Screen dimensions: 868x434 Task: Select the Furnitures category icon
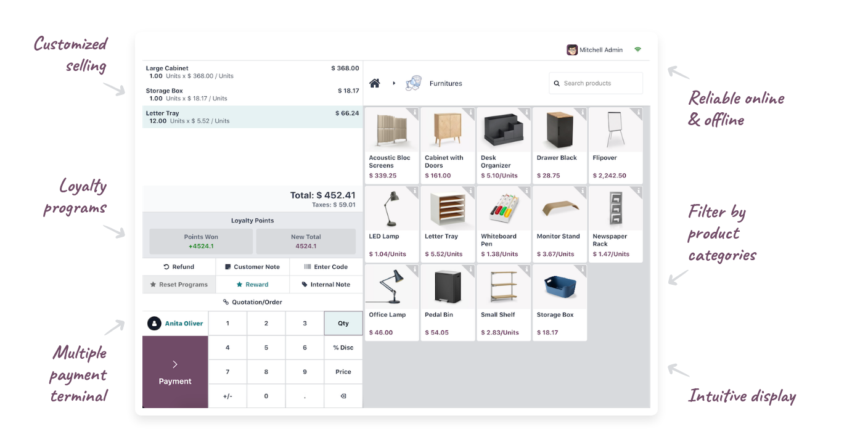413,83
